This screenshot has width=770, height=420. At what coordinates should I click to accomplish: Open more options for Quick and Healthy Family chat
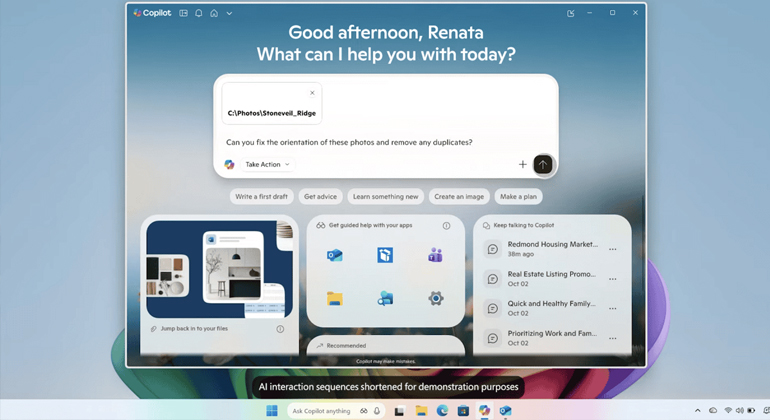point(613,309)
